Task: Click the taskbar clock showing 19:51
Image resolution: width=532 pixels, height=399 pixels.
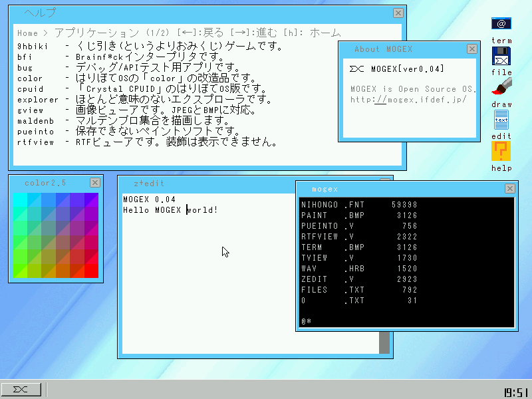Action: coord(515,392)
